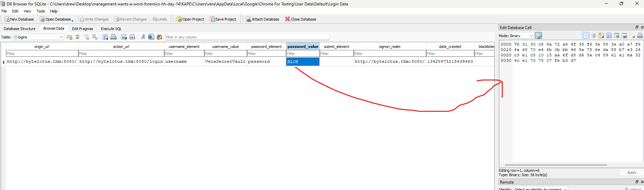Open the Help menu
The height and width of the screenshot is (190, 644).
point(54,11)
